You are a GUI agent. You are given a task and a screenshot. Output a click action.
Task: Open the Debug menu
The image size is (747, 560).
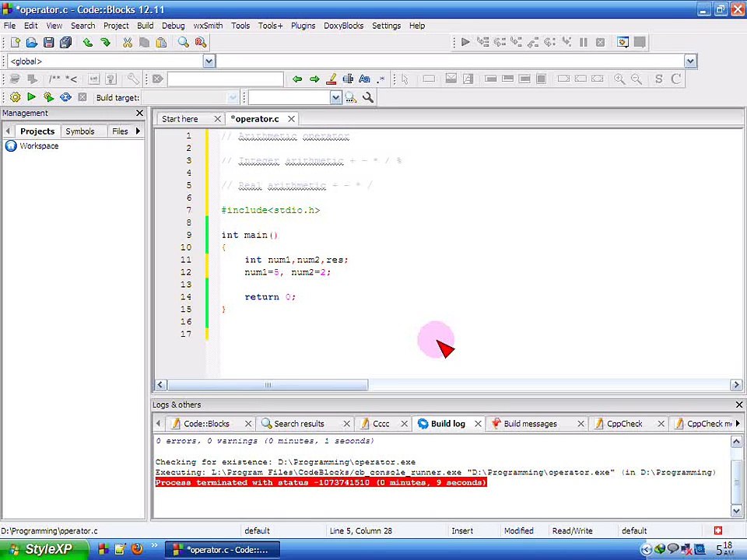(174, 26)
